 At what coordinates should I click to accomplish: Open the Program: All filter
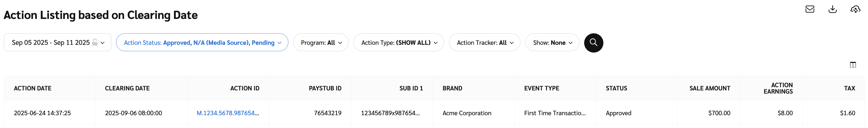320,42
